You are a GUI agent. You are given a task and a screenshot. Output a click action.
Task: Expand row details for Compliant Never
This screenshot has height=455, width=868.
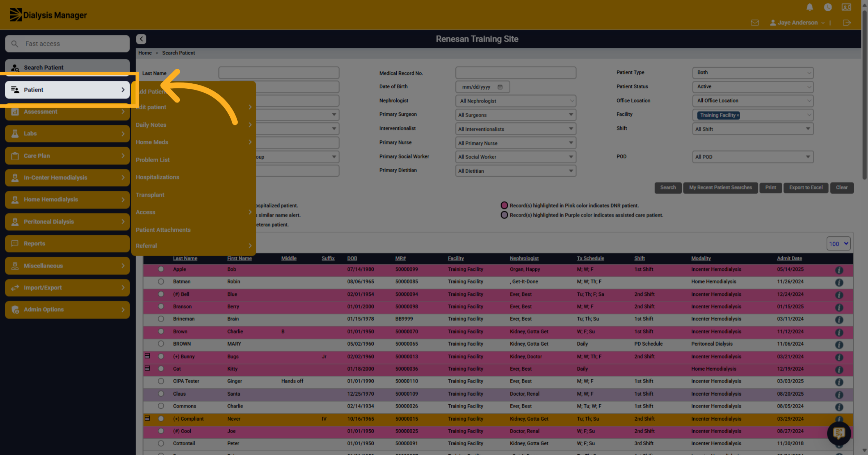(x=147, y=418)
